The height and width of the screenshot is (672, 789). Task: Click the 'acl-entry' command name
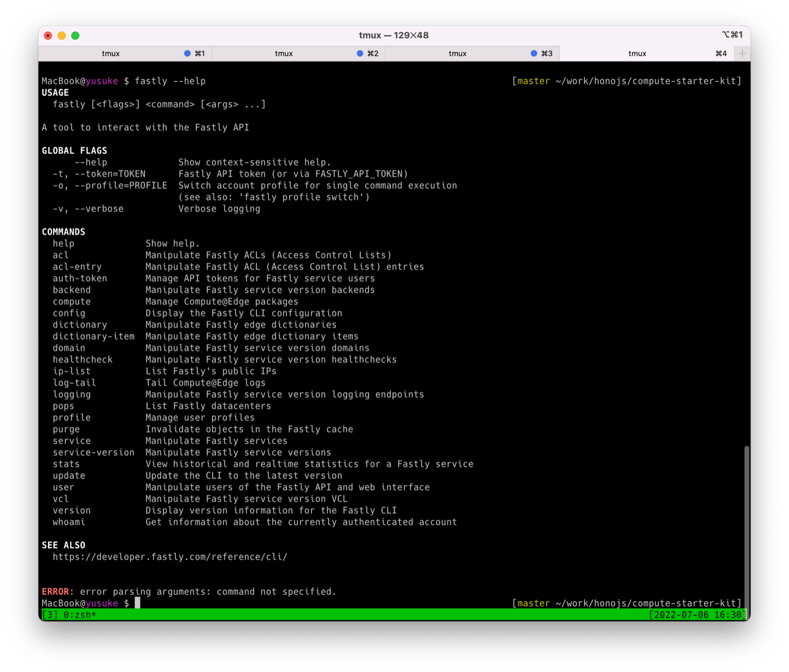[x=77, y=267]
